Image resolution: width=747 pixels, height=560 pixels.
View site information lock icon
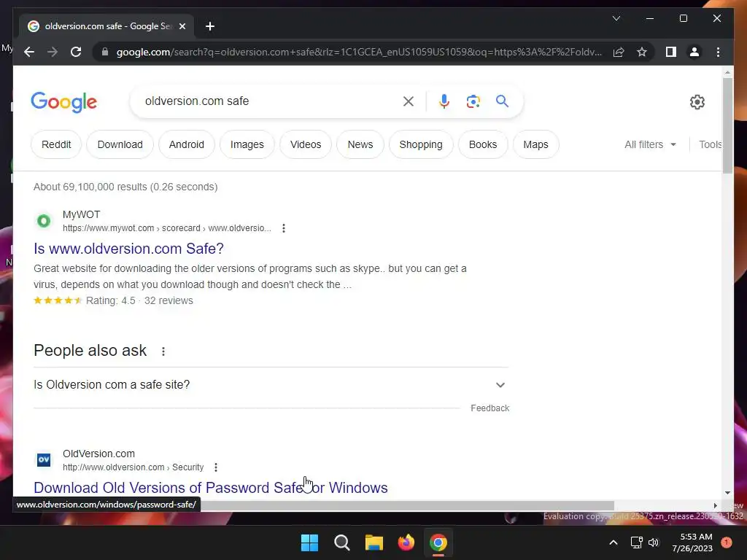click(x=105, y=52)
